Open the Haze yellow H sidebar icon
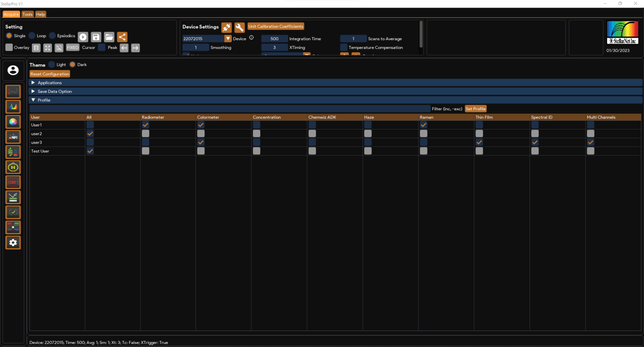This screenshot has width=644, height=347. click(x=13, y=167)
